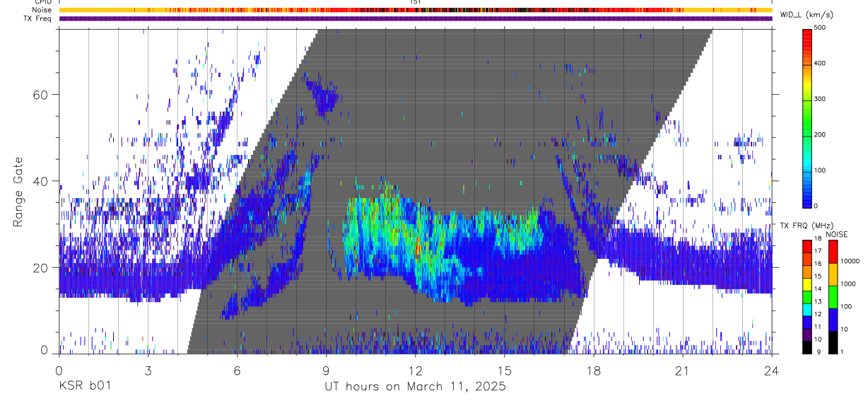Click the purple TX Freq strip above the plot
Screen dimensions: 868x401
pos(416,18)
